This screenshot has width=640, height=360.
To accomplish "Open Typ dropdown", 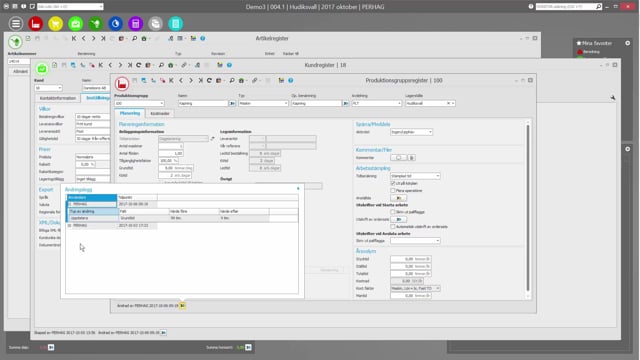I will [x=286, y=104].
